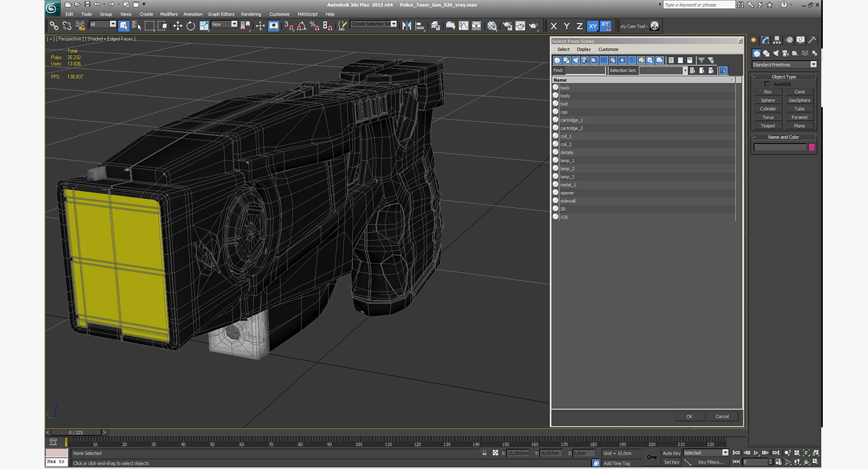Activate the Select Object tool
Image resolution: width=868 pixels, height=469 pixels.
click(124, 26)
